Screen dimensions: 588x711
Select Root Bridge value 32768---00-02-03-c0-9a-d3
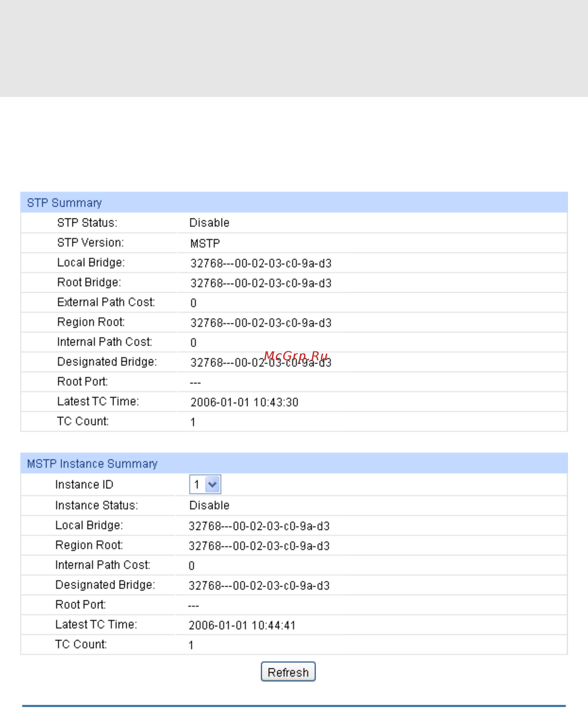click(261, 283)
